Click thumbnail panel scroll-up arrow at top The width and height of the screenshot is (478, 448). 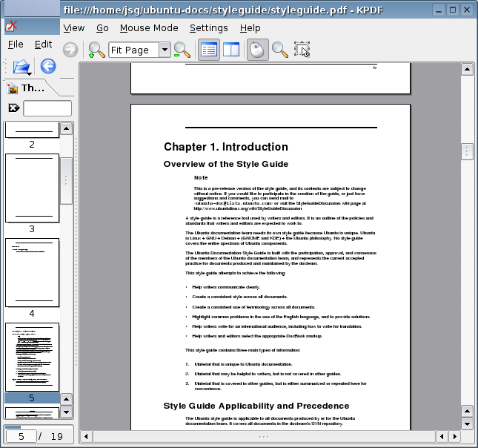66,128
